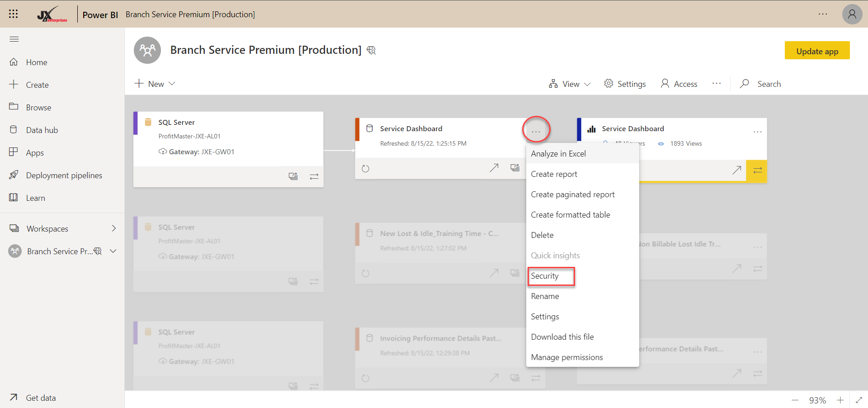Show impact analysis for first SQL Server card

pyautogui.click(x=293, y=176)
